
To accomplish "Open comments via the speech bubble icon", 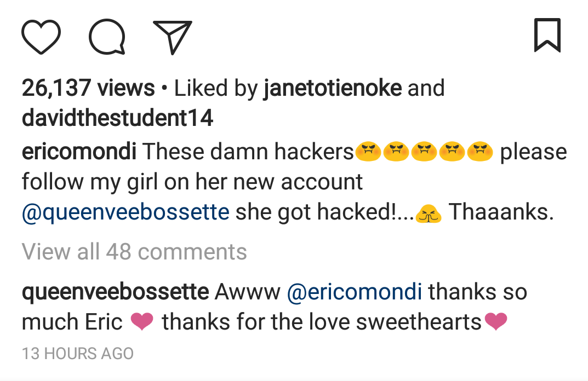I will click(x=107, y=37).
